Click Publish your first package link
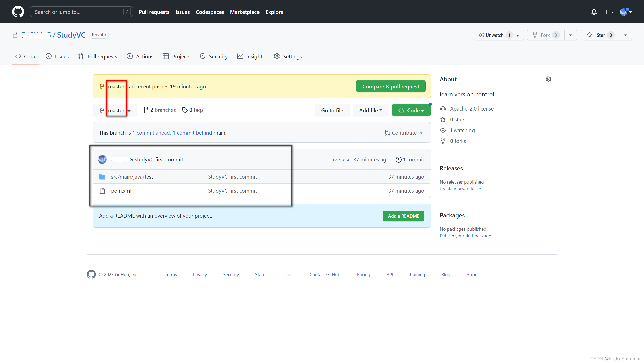Viewport: 644px width, 363px height. pos(465,236)
